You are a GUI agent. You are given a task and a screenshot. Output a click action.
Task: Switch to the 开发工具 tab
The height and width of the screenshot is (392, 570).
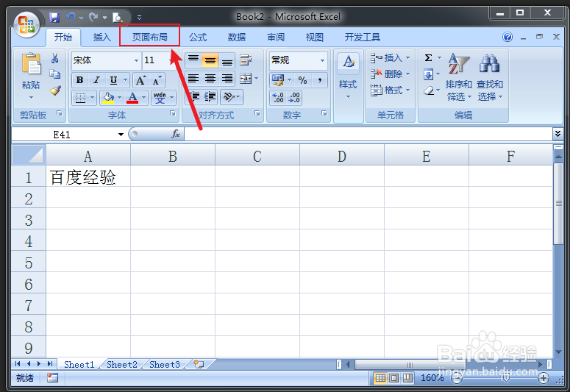(x=362, y=37)
